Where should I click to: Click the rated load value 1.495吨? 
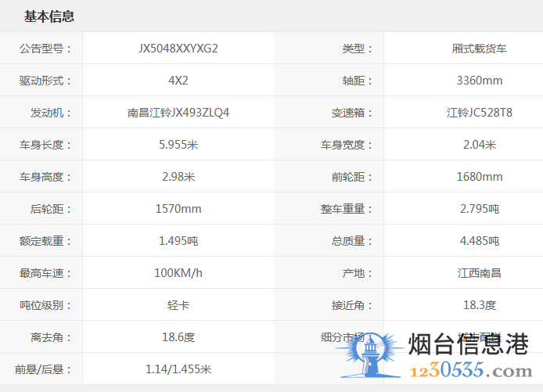[178, 241]
